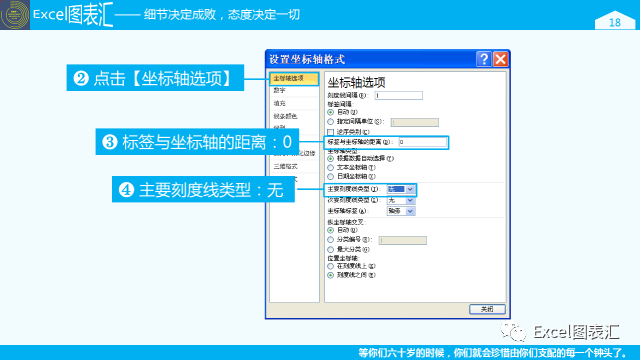640x360 pixels.
Task: Select the 坐标轴选项 category in the left pane
Action: pos(294,78)
